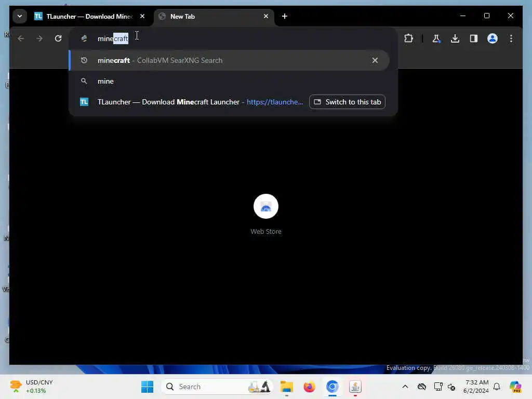Screen dimensions: 532x399
Task: Open a new tab with the plus button
Action: pyautogui.click(x=285, y=16)
